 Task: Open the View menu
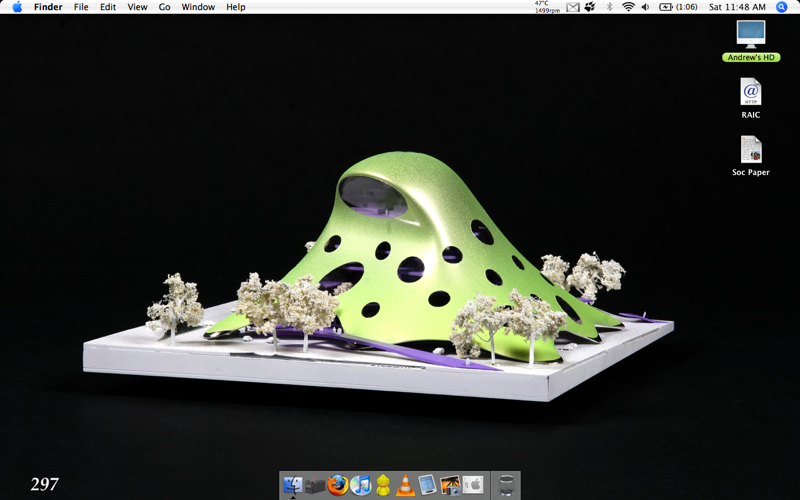tap(137, 7)
